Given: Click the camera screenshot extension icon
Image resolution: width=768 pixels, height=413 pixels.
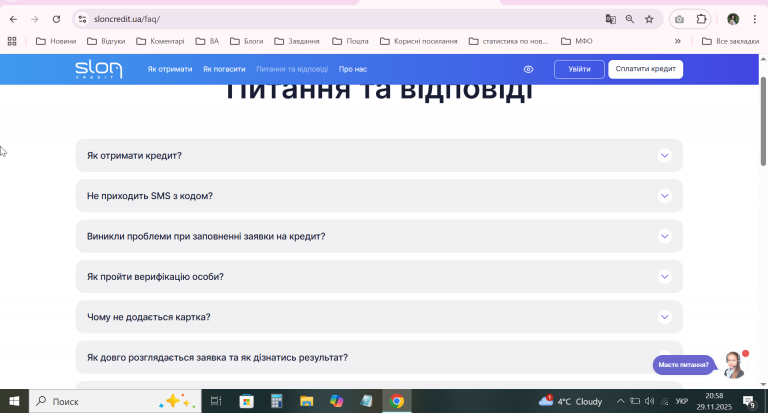Looking at the screenshot, I should point(679,19).
